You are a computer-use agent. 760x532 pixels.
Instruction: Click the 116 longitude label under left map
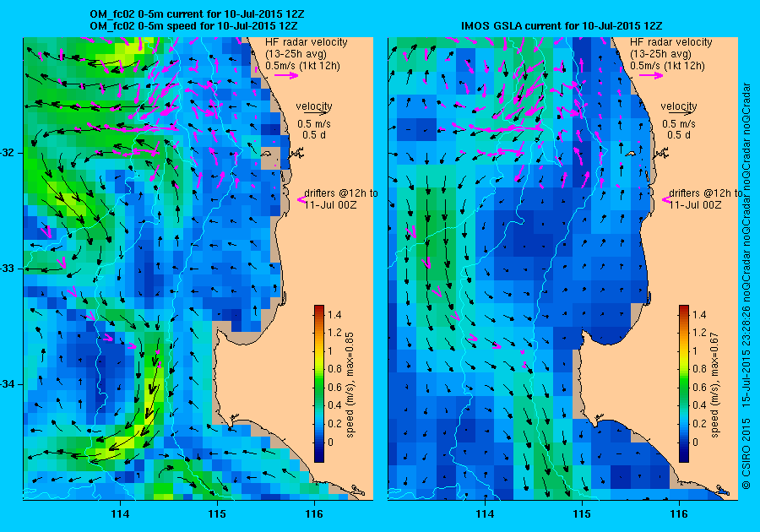(314, 514)
